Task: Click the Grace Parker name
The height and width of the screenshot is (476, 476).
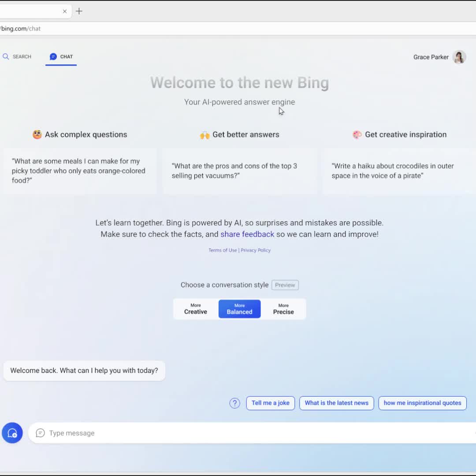Action: click(431, 57)
